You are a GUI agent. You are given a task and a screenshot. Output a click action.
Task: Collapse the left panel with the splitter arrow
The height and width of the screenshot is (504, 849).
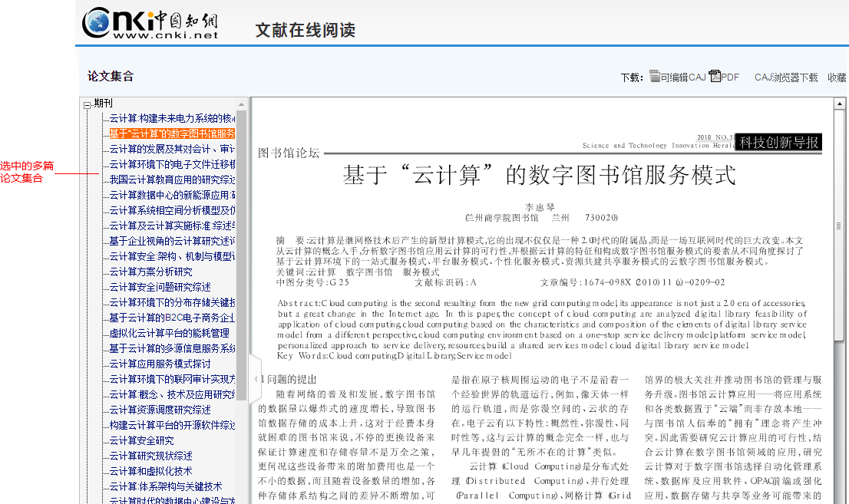(x=256, y=379)
